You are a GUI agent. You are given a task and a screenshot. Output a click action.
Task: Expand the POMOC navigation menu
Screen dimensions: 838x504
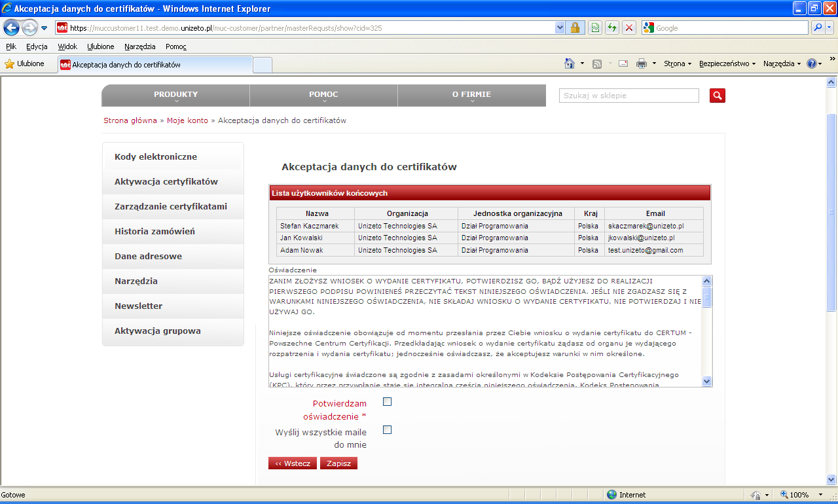(323, 96)
